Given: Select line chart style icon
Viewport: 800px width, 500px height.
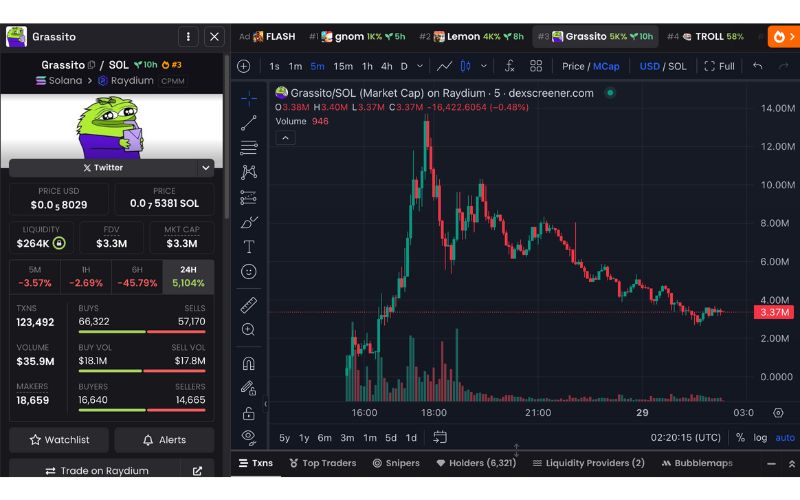Looking at the screenshot, I should click(x=444, y=66).
